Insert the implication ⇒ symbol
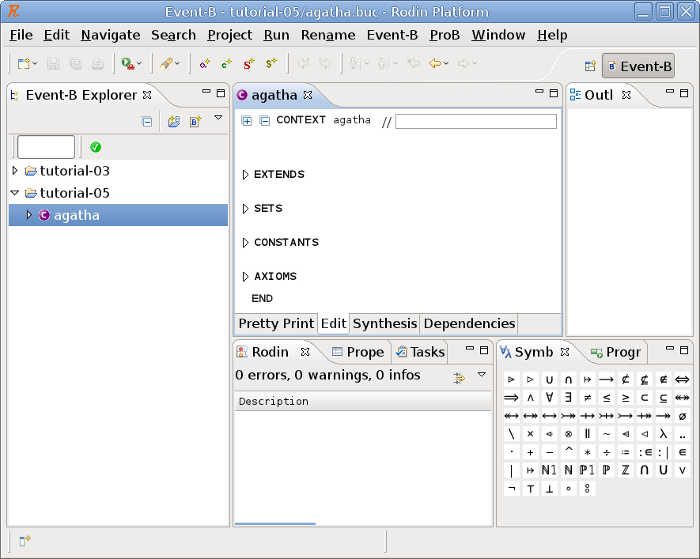 (x=512, y=397)
